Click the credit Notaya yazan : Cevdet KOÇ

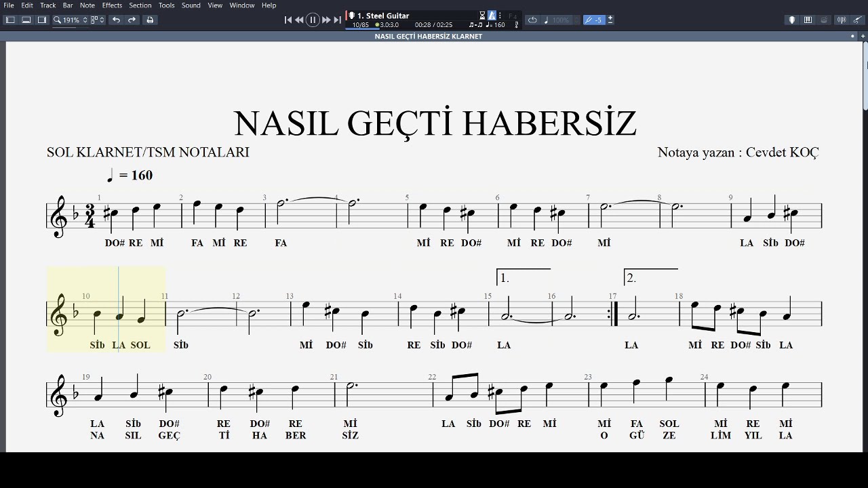point(738,152)
